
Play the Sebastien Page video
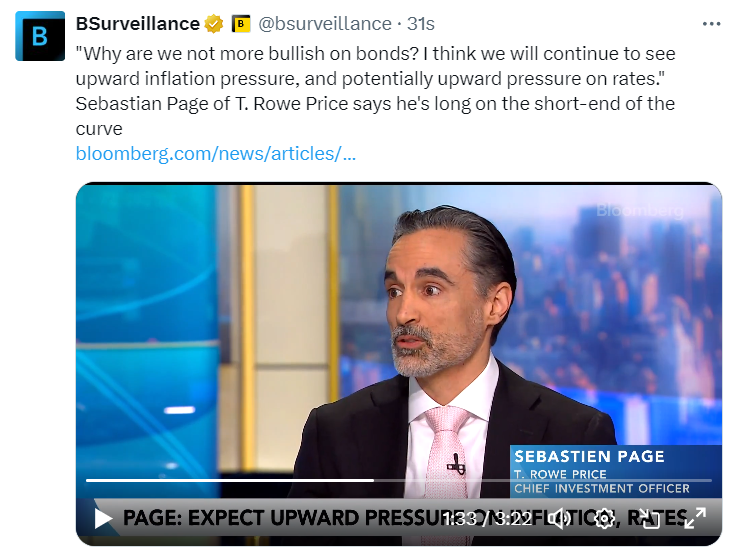(103, 518)
